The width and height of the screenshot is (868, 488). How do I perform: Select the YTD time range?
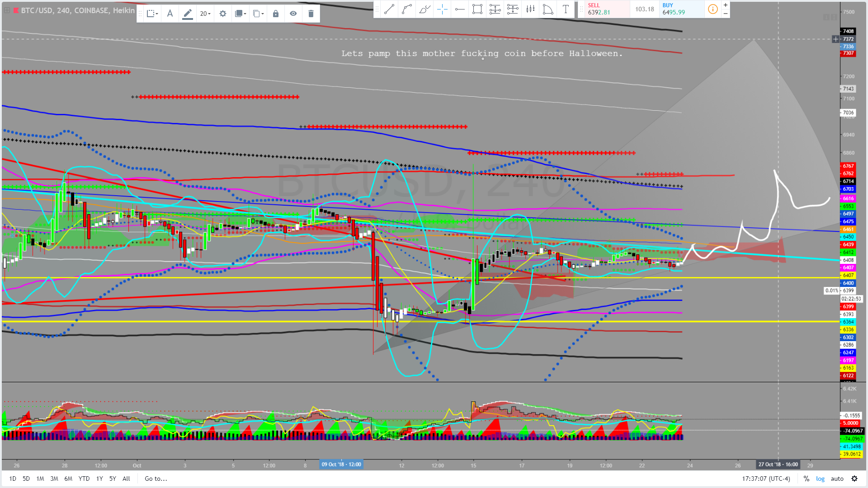pos(84,479)
